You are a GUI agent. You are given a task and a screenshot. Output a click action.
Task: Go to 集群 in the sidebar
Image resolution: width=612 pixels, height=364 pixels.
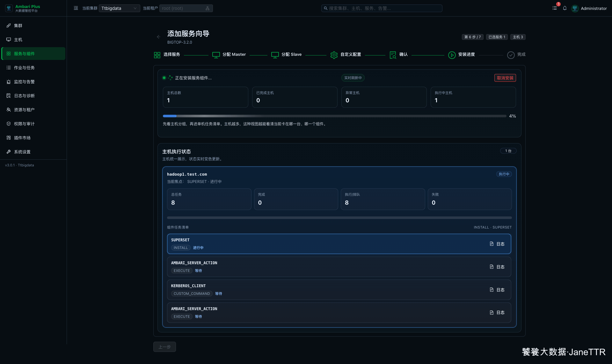coord(33,25)
